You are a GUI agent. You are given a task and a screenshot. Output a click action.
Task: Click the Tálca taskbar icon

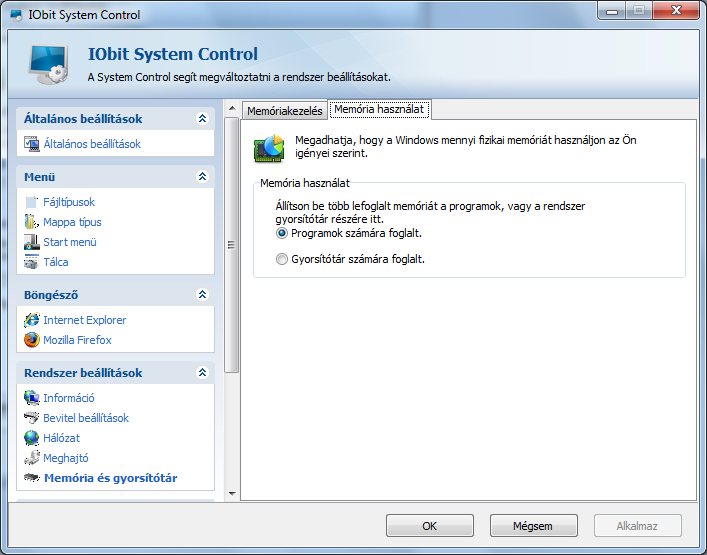coord(32,262)
